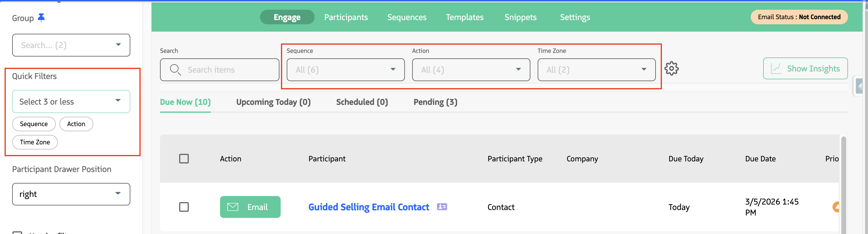Image resolution: width=868 pixels, height=234 pixels.
Task: Toggle the select-all checkbox in table header
Action: tap(184, 159)
